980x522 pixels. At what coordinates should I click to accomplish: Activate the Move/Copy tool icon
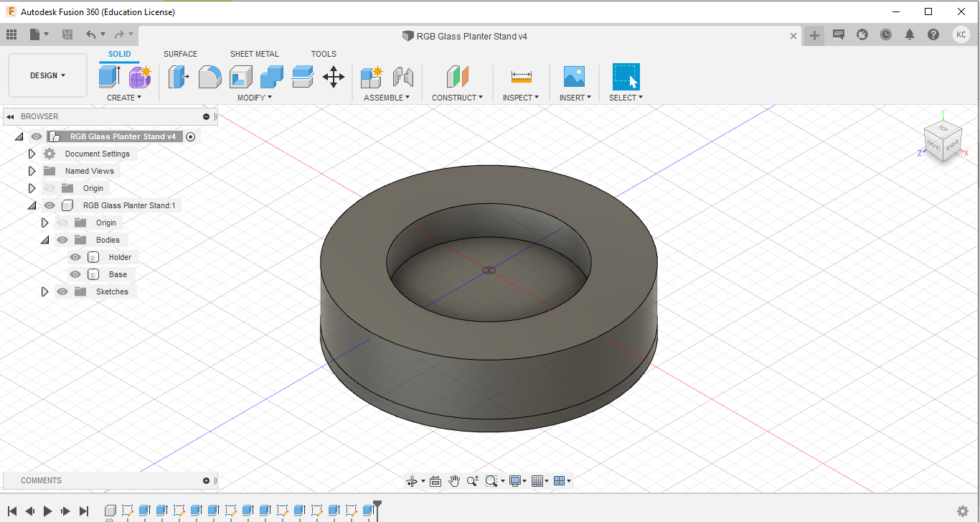tap(334, 76)
